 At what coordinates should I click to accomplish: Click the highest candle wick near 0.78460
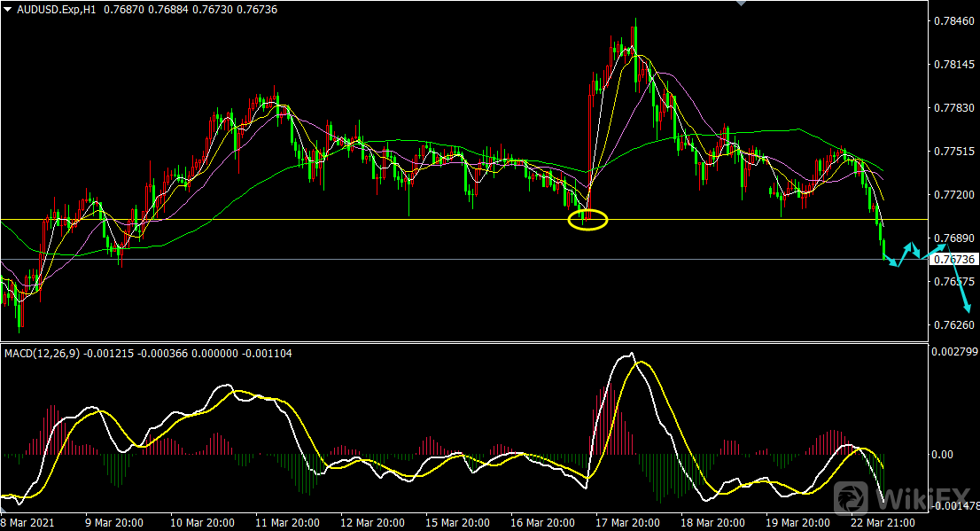[635, 21]
